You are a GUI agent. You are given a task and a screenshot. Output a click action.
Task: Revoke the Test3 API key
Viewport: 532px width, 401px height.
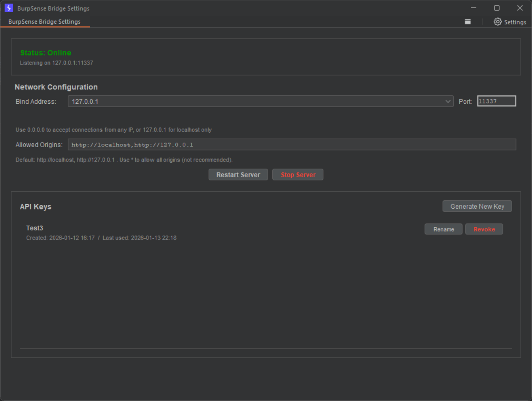pyautogui.click(x=484, y=229)
